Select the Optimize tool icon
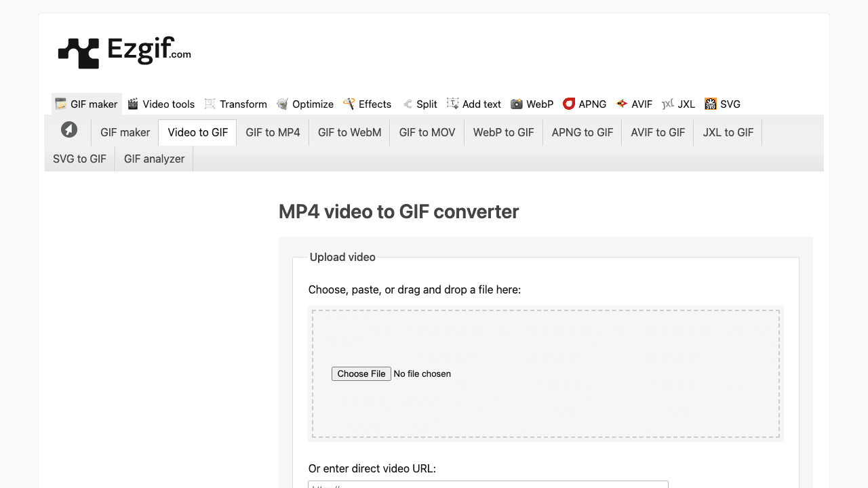 coord(282,104)
